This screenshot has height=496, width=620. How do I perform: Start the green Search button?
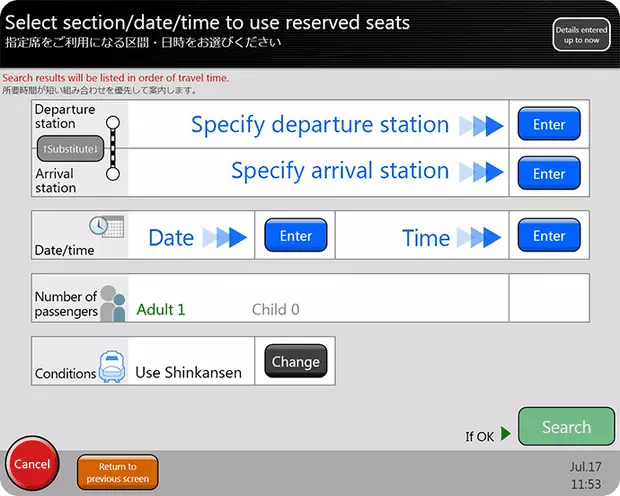[566, 427]
